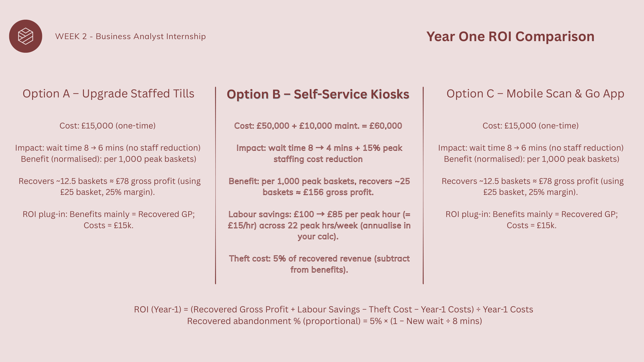Image resolution: width=644 pixels, height=362 pixels.
Task: Select Option C's ROI plug-in text
Action: pyautogui.click(x=532, y=220)
